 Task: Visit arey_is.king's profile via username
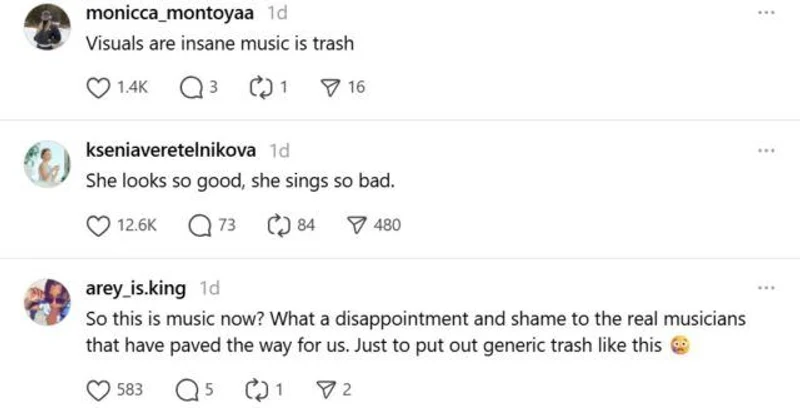[137, 289]
